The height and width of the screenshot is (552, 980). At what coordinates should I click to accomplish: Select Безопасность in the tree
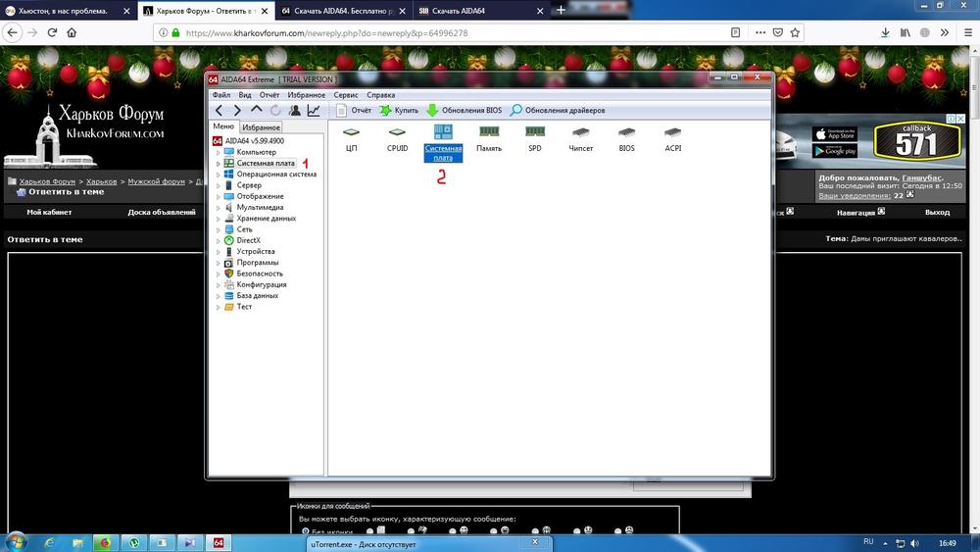(x=260, y=274)
